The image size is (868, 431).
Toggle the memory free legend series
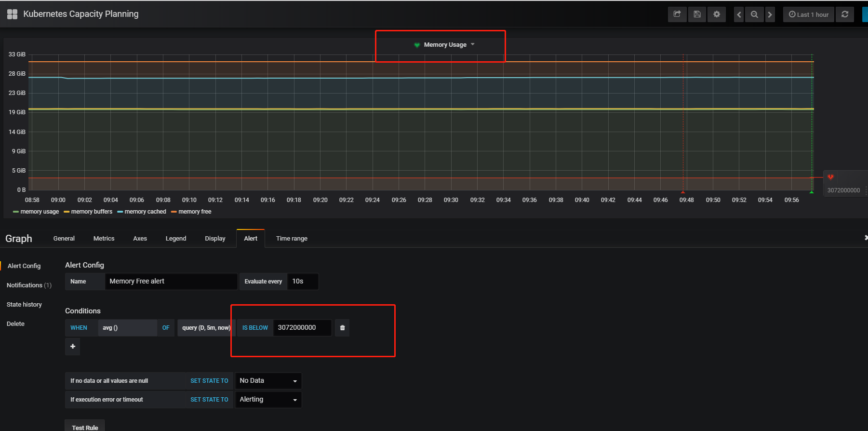coord(195,212)
